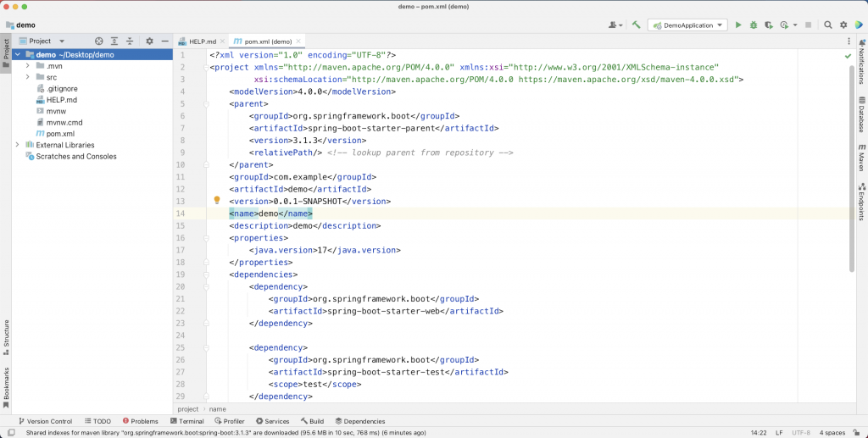
Task: Collapse all in Project panel
Action: [x=130, y=41]
